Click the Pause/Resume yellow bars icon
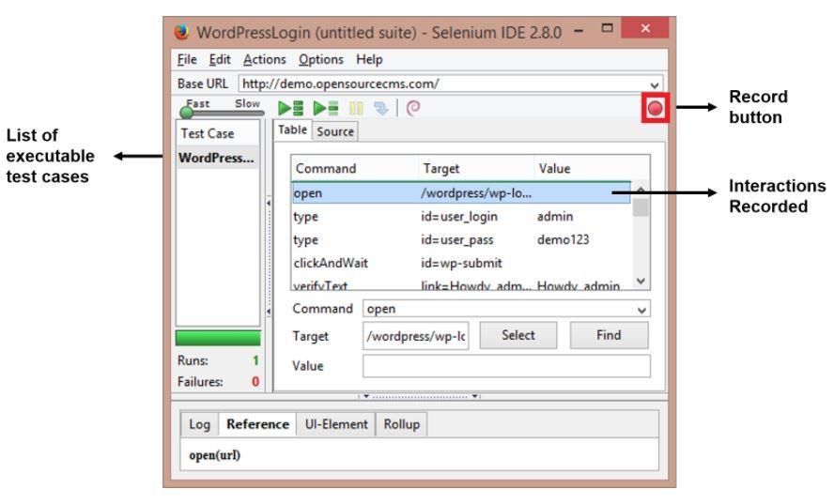Screen dimensions: 834x504 356,109
